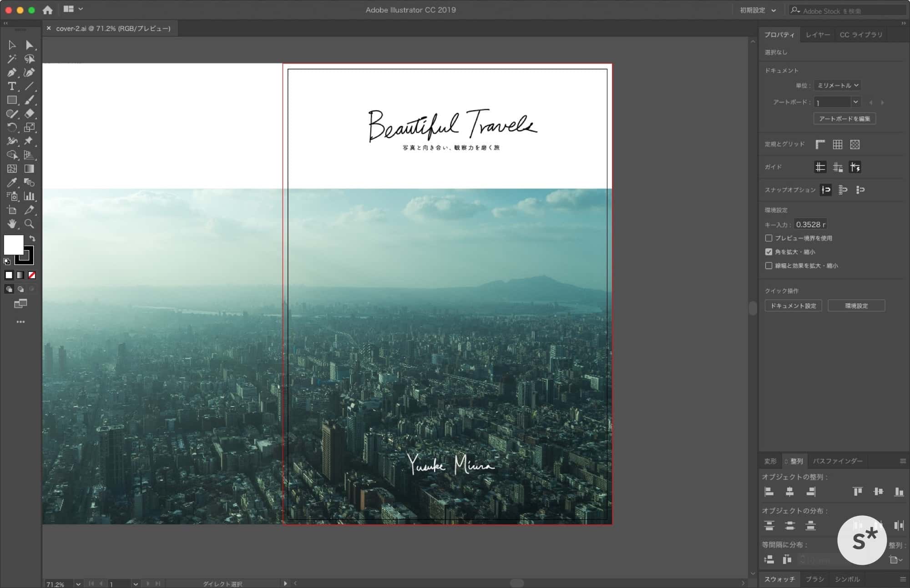Switch to the パスファインダー tab
The image size is (910, 588).
[x=838, y=461]
